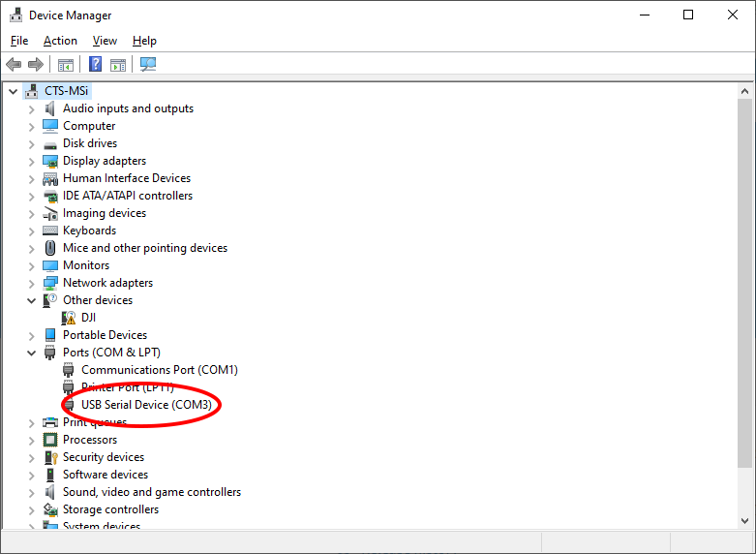Image resolution: width=756 pixels, height=554 pixels.
Task: Click the DJI warning device icon
Action: (69, 318)
